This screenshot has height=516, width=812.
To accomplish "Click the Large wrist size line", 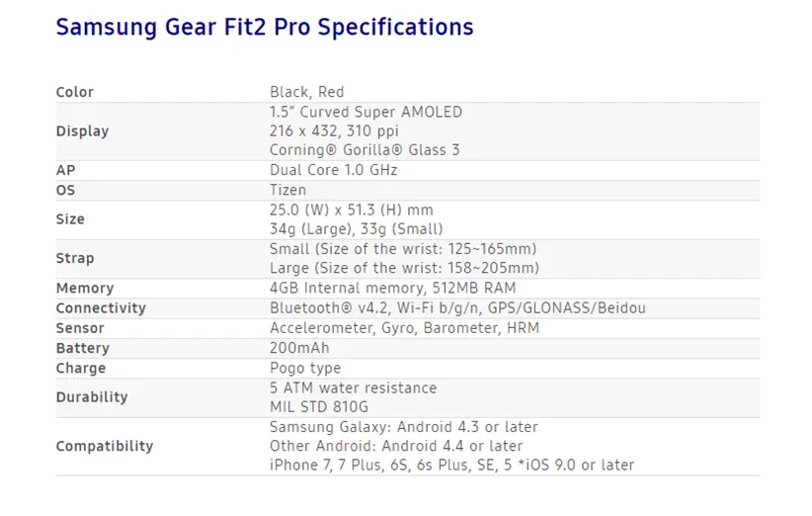I will click(404, 268).
